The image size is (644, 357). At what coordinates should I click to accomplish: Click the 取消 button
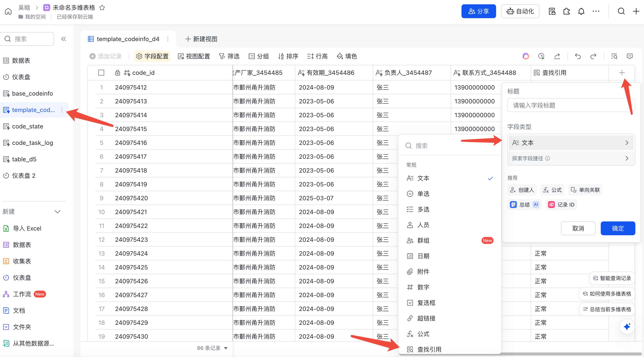click(x=578, y=228)
